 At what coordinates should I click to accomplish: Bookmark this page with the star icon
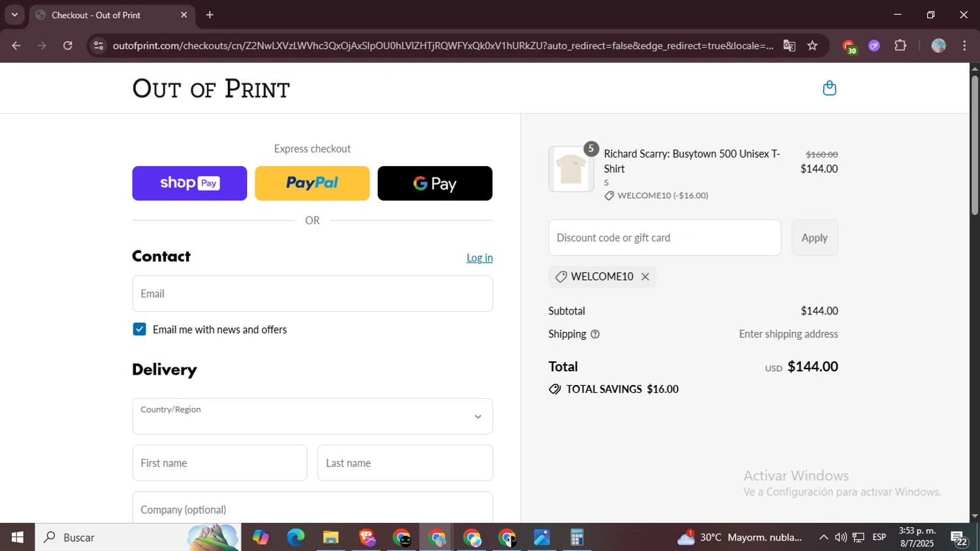coord(813,46)
